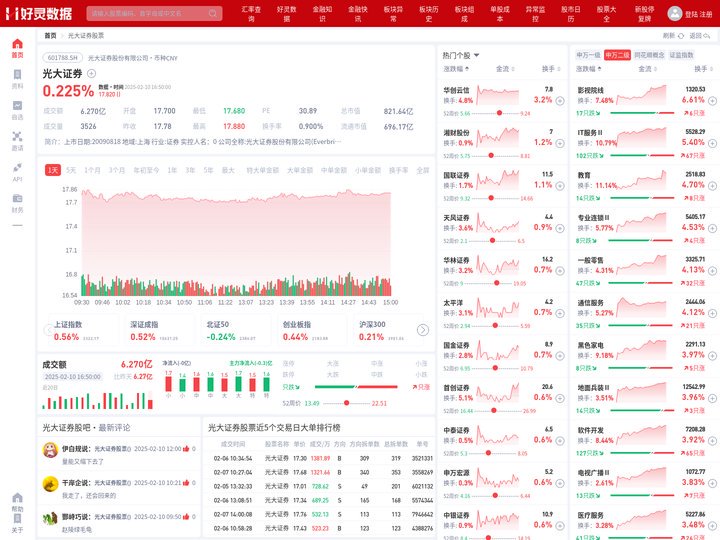Click 湘财股份 52-week price slider dot
Image resolution: width=720 pixels, height=540 pixels.
click(x=491, y=156)
